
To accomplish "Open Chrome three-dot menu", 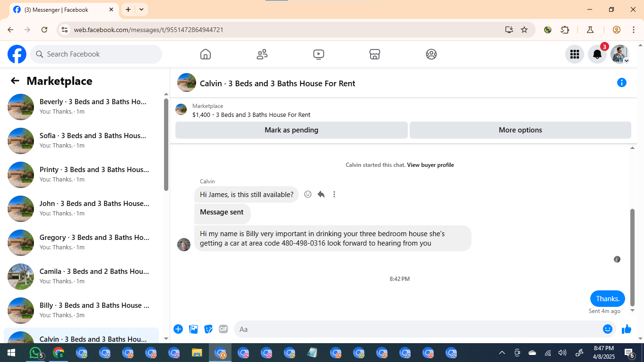I will (633, 30).
